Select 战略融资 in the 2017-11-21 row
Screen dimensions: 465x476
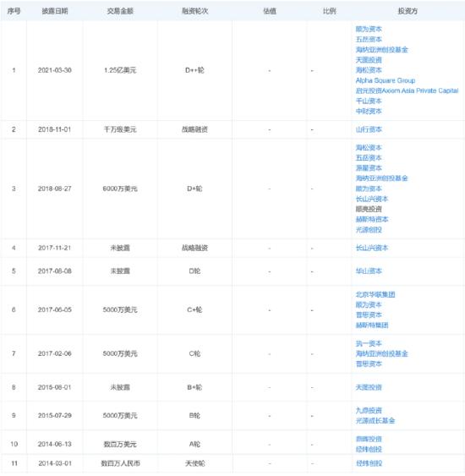pos(194,248)
